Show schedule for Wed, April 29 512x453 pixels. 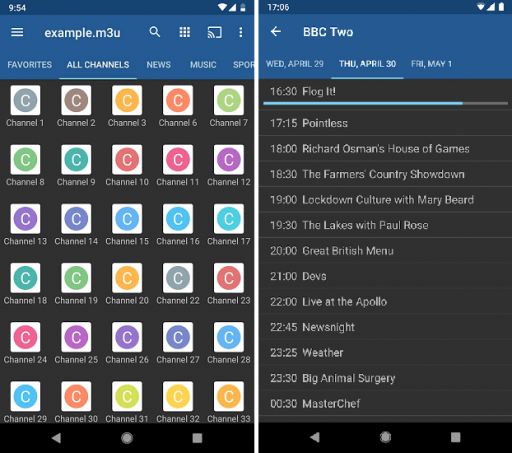tap(295, 64)
